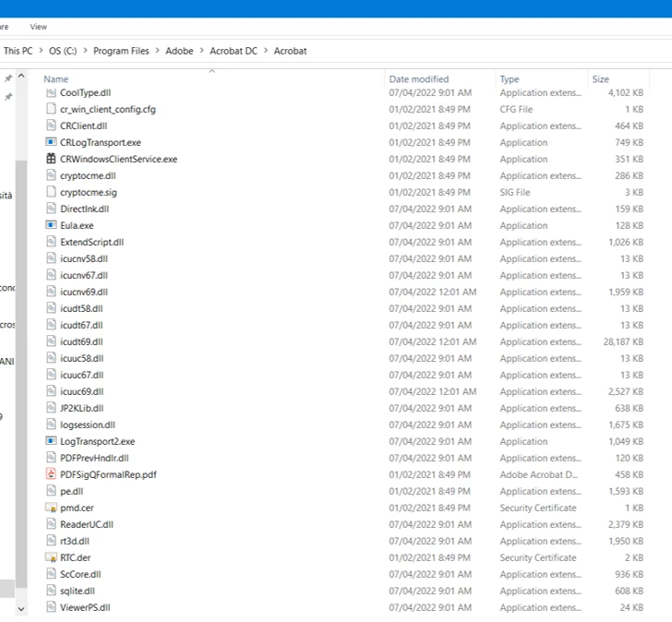Expand chevron after OS (C:) in breadcrumb

click(x=85, y=51)
